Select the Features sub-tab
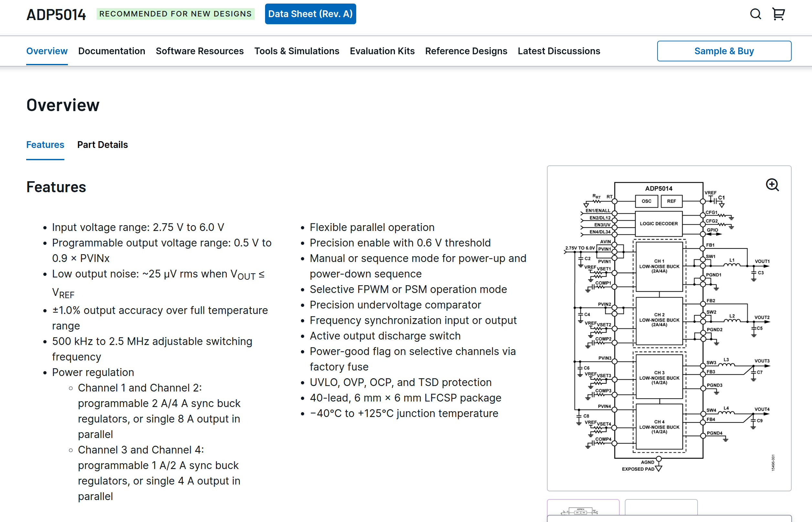Viewport: 812px width, 522px height. [x=45, y=145]
